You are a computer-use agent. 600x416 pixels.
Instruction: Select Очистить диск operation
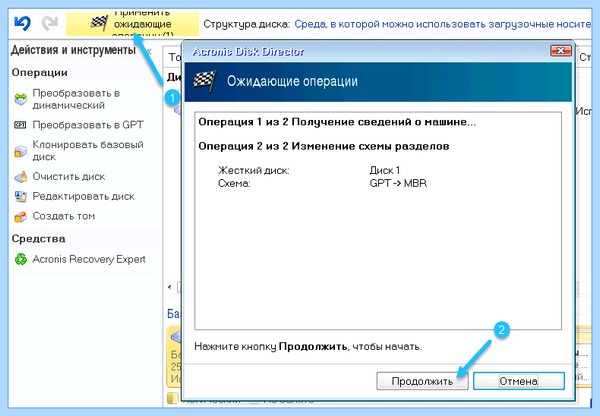coord(68,177)
